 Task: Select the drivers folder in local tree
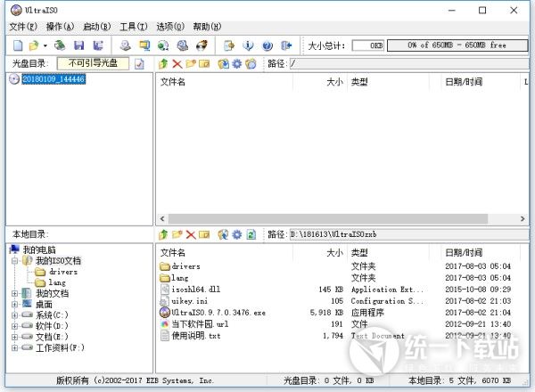point(63,272)
